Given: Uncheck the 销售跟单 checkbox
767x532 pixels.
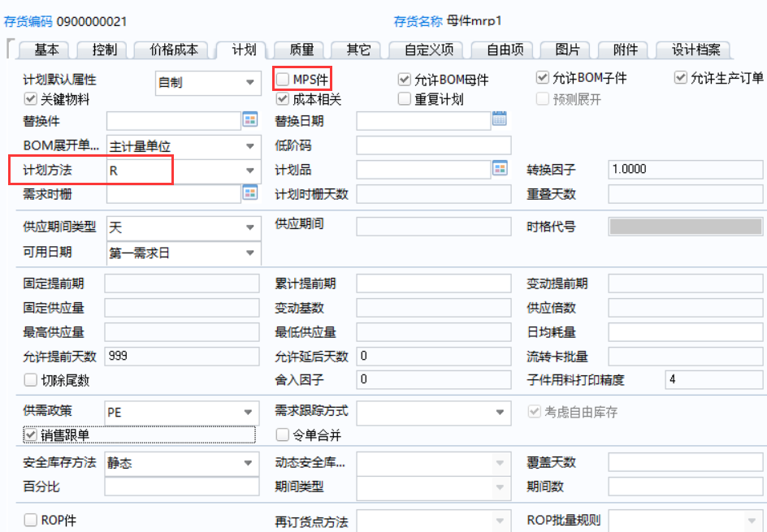Looking at the screenshot, I should coord(31,435).
